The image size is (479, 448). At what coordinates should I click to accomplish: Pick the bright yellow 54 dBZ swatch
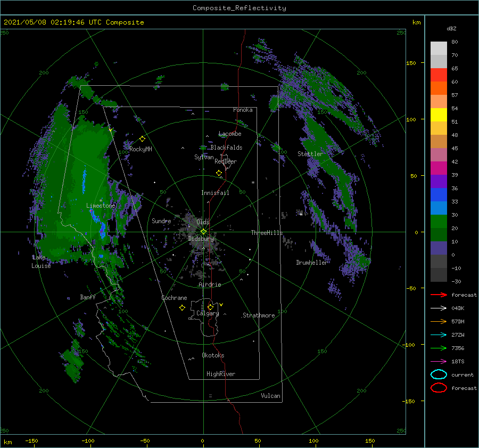[x=439, y=115]
